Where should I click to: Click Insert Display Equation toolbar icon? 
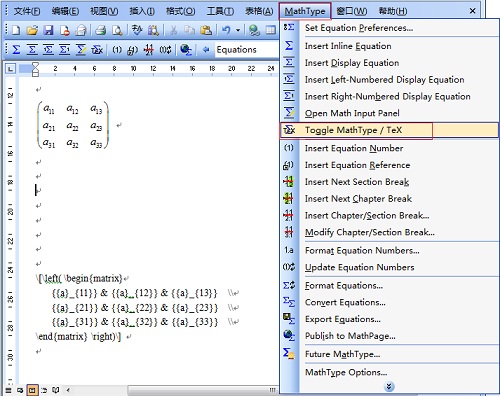(x=32, y=50)
